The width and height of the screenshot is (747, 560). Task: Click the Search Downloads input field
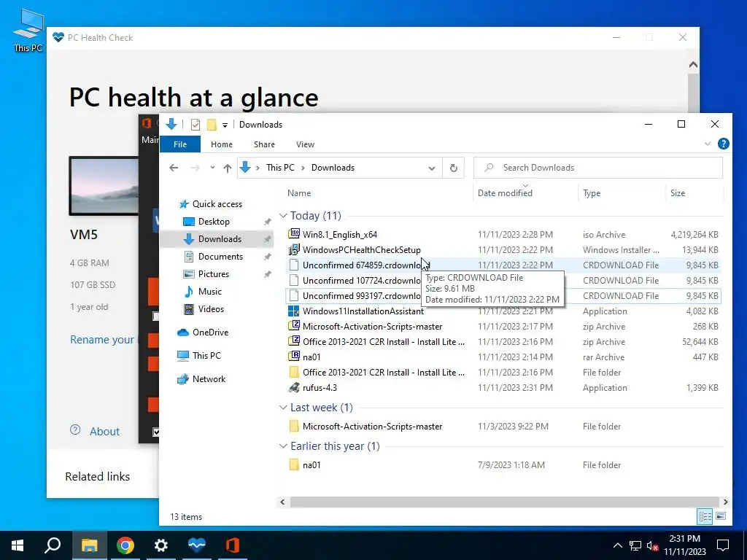tap(598, 168)
